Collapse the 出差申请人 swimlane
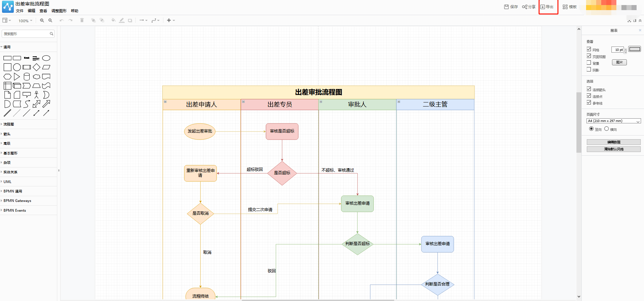This screenshot has width=644, height=301. pos(165,101)
